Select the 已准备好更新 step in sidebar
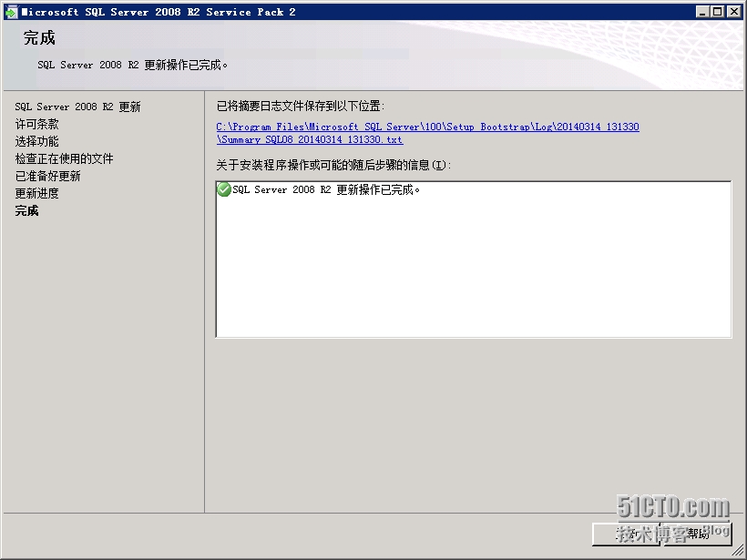This screenshot has height=560, width=747. [48, 176]
